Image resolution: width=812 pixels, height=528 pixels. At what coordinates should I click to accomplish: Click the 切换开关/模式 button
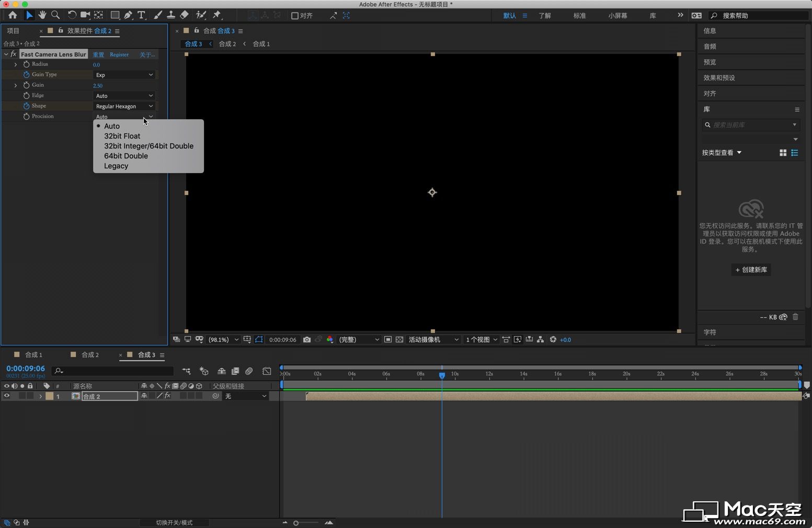click(174, 523)
